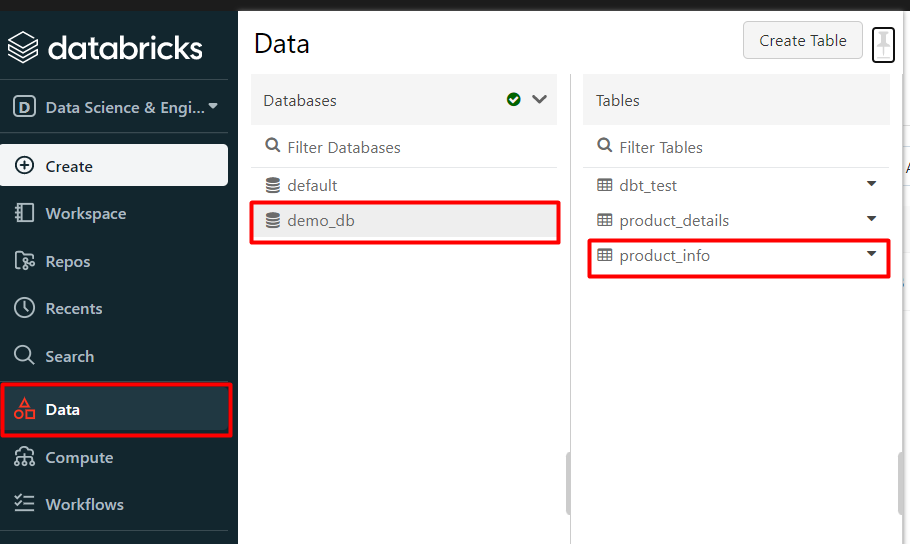This screenshot has height=544, width=910.
Task: Click the Databases column header text
Action: [x=299, y=100]
